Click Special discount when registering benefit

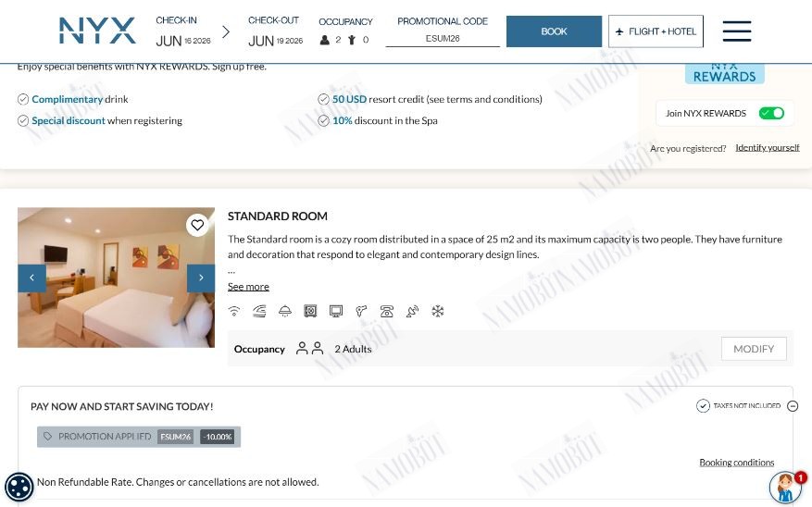click(x=106, y=120)
